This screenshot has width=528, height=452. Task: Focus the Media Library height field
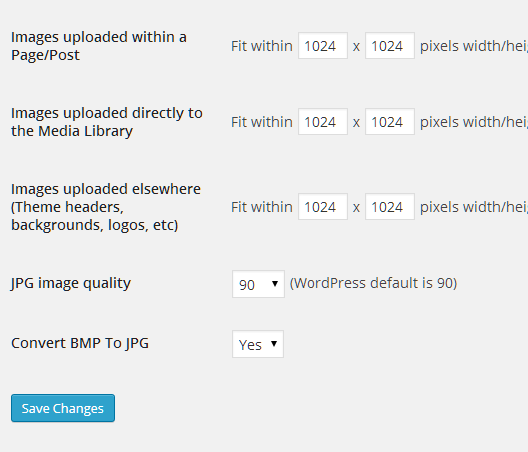coord(390,122)
